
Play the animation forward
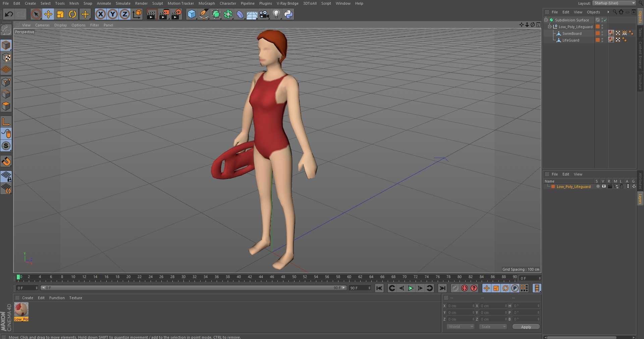pyautogui.click(x=410, y=288)
